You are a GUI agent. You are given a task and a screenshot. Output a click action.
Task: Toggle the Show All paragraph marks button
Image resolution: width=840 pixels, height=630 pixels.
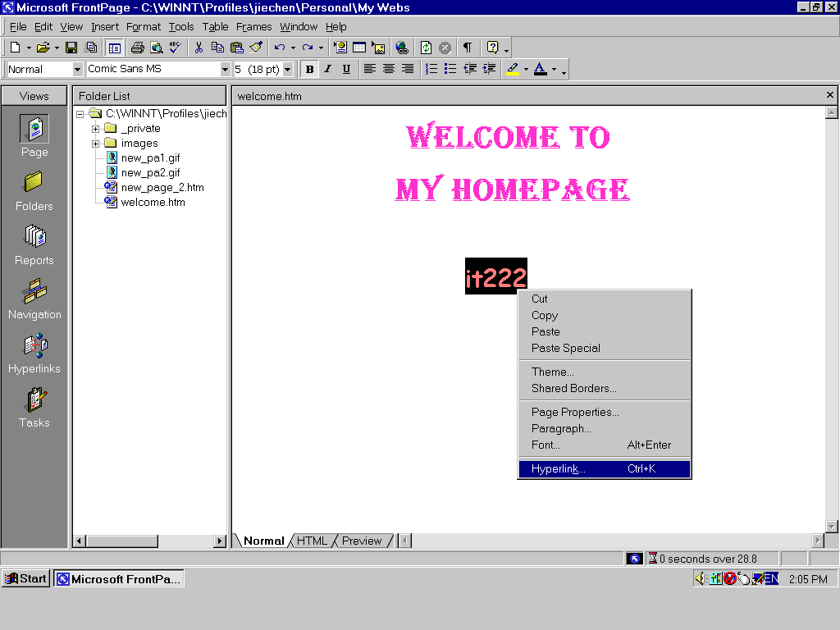point(467,48)
